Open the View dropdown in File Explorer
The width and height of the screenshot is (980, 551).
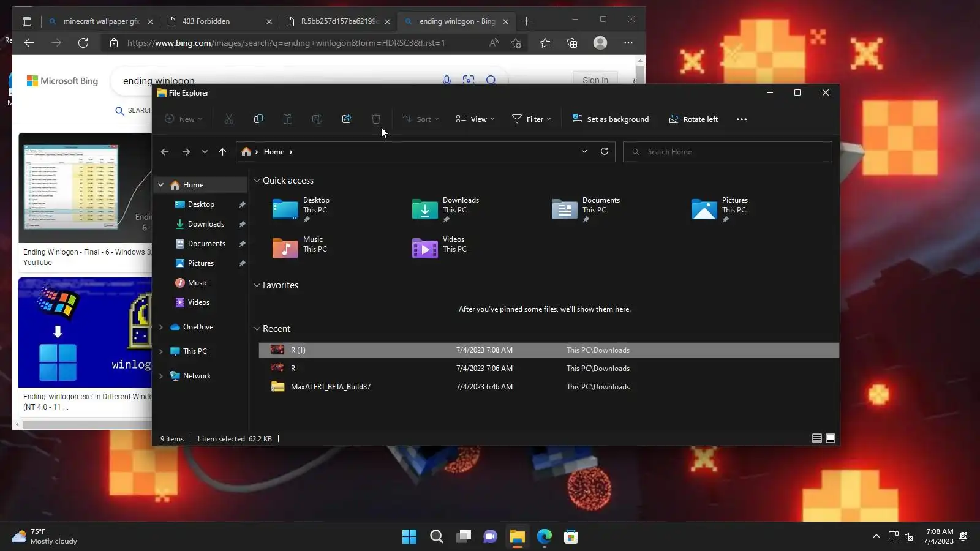(x=475, y=119)
